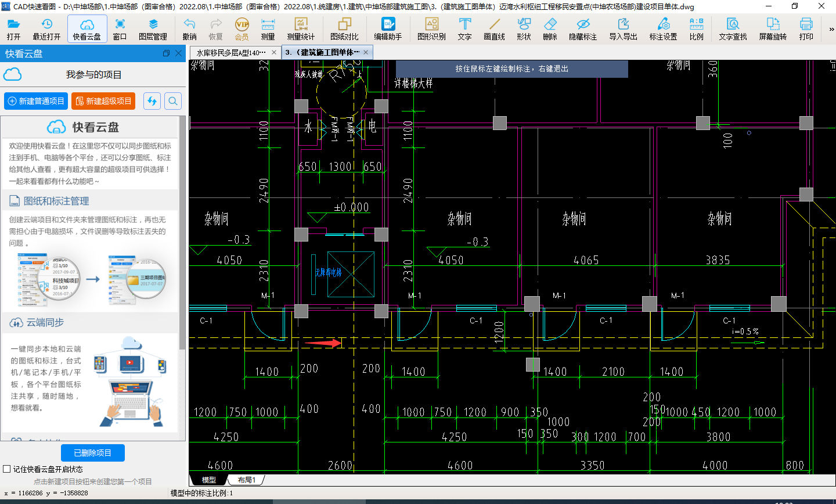The height and width of the screenshot is (504, 836).
Task: Undock the 快看云盘 panel
Action: click(x=166, y=53)
